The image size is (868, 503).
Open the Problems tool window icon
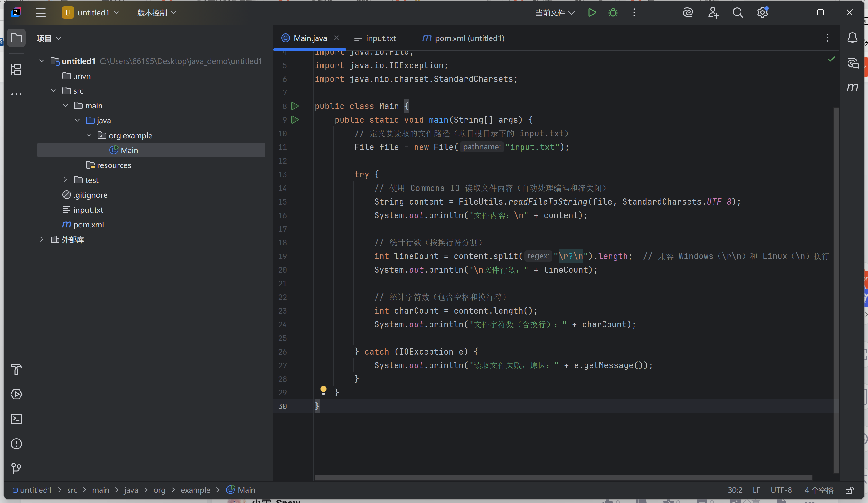coord(16,444)
